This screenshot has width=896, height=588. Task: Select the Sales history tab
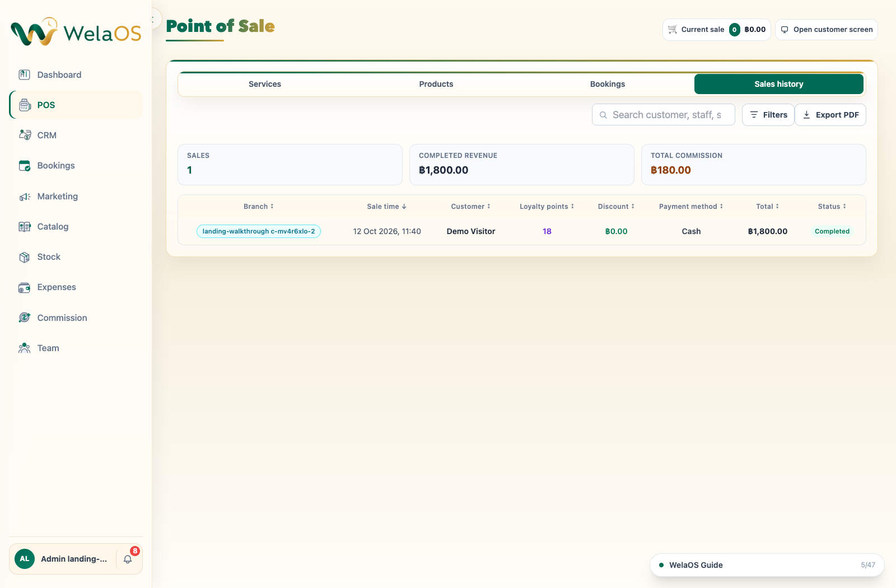(779, 84)
